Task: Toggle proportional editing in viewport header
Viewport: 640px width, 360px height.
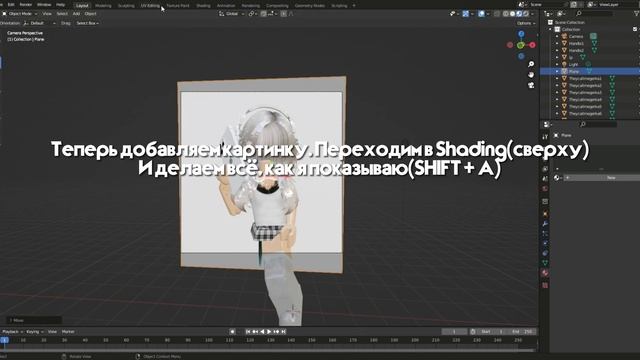Action: point(284,14)
